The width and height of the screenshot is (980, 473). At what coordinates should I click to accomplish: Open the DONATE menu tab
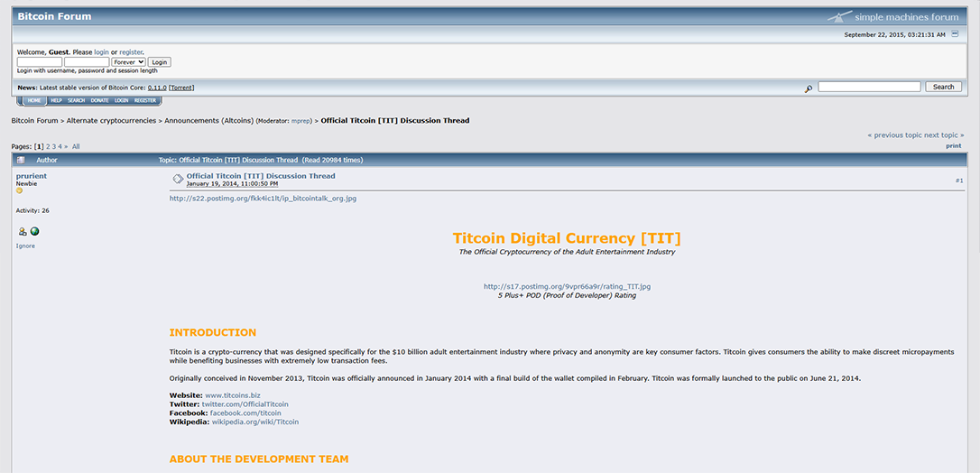(x=99, y=100)
